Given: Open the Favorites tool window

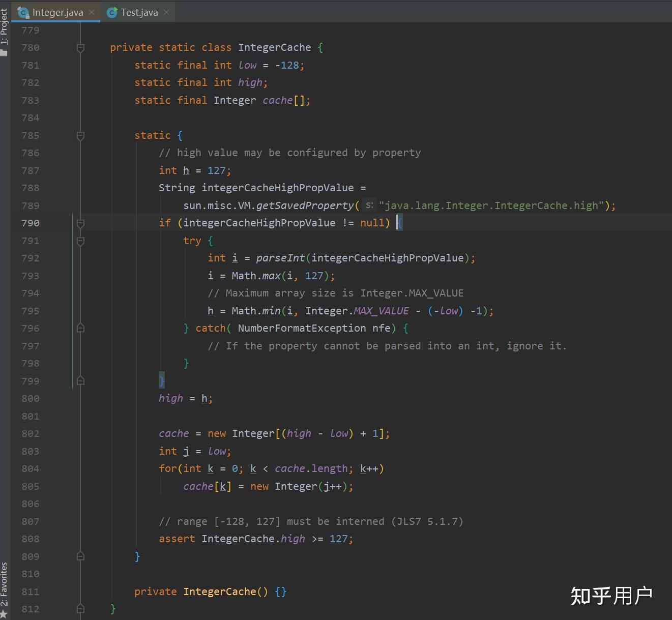Looking at the screenshot, I should tap(5, 589).
